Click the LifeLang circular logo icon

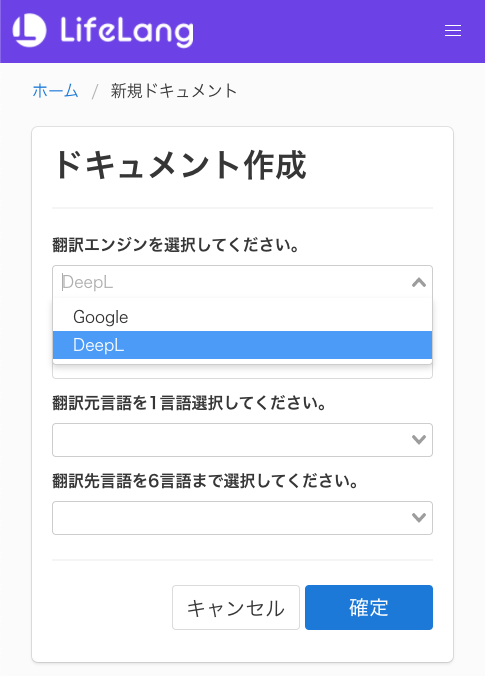coord(29,30)
